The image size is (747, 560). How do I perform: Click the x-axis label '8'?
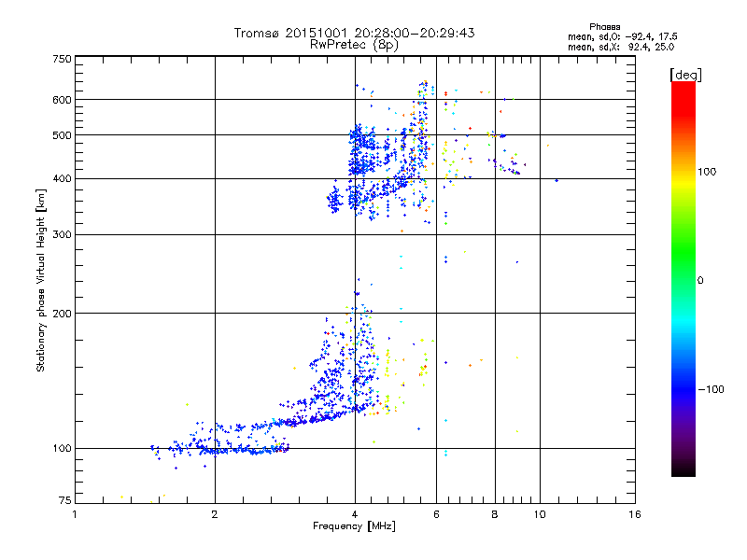pos(495,514)
